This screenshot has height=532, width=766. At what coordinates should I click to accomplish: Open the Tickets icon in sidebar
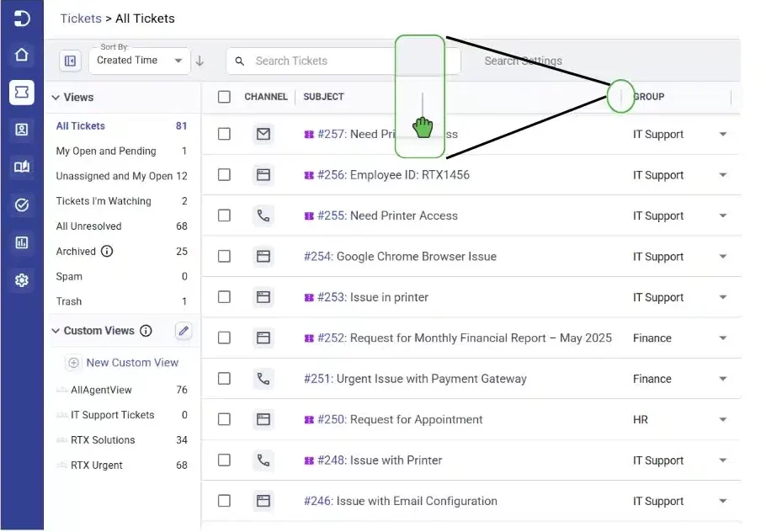22,93
